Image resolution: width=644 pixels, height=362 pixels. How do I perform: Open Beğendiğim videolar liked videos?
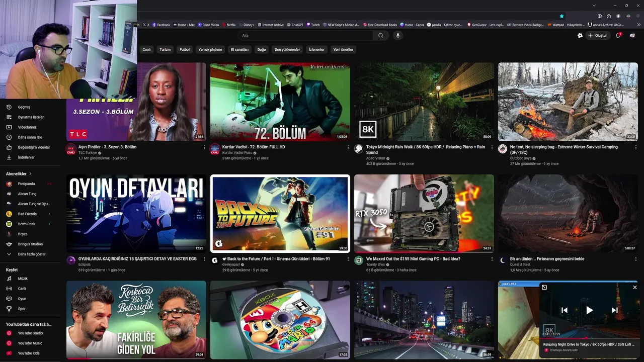[33, 147]
